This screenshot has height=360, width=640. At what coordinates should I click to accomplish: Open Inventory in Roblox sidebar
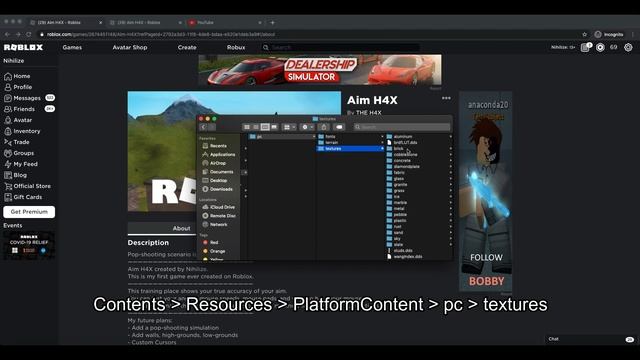click(x=22, y=131)
